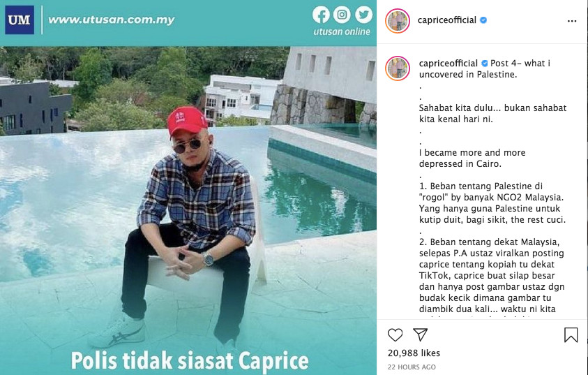Click the verified badge next to the header username

(x=483, y=20)
